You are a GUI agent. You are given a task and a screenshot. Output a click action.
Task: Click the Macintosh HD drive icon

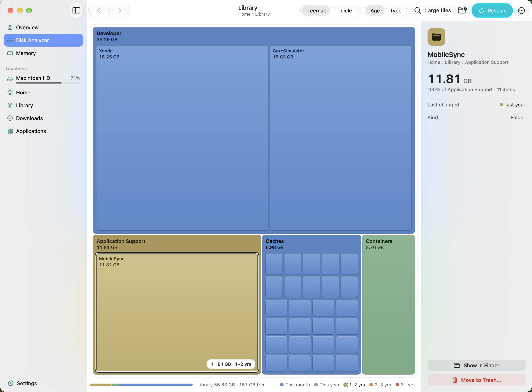point(10,79)
